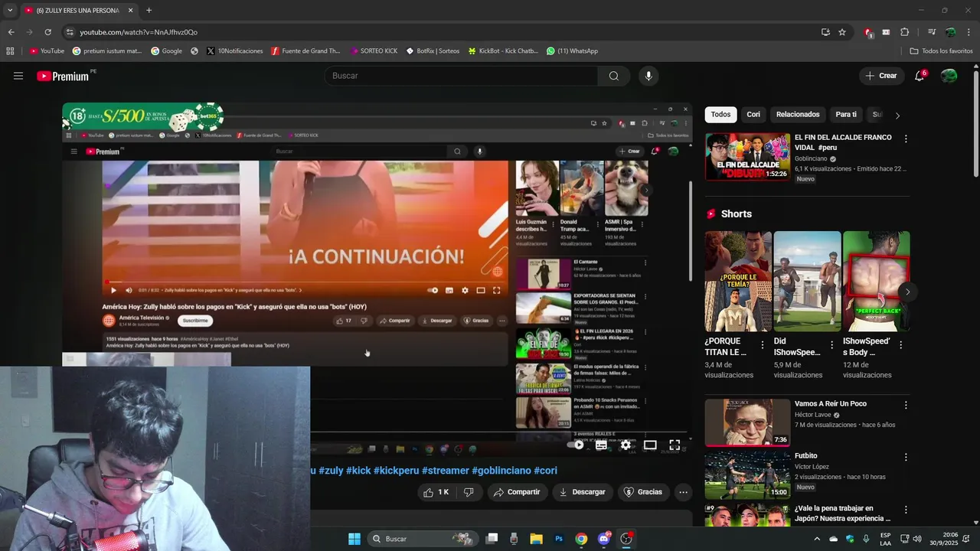This screenshot has width=980, height=551.
Task: Click the #goblinciano hashtag
Action: tap(501, 471)
